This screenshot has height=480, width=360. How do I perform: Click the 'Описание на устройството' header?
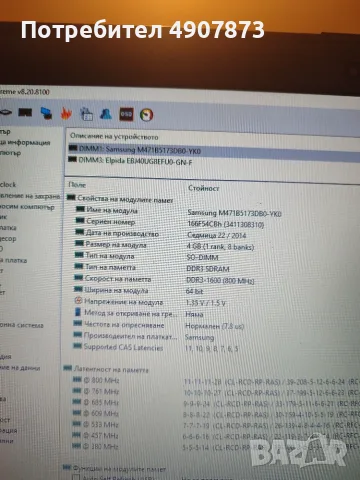click(114, 136)
